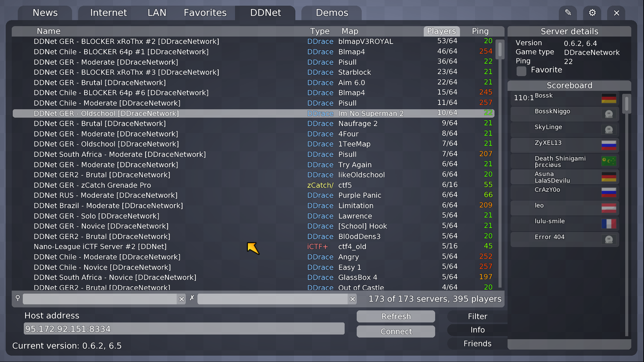Clear the exclude filter field with its X icon
This screenshot has height=362, width=644.
352,299
